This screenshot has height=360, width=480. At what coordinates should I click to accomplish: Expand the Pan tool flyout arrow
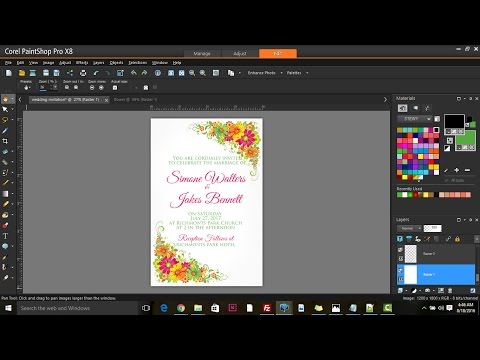click(13, 99)
